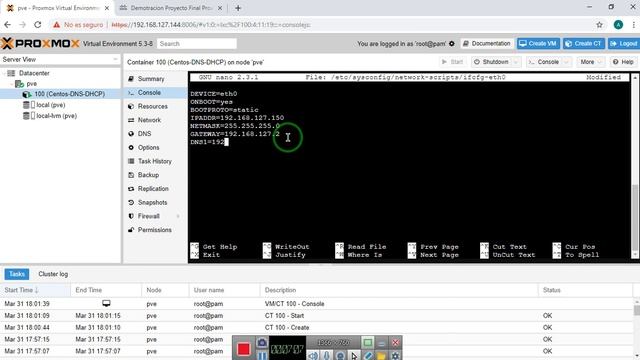Click the Create CT button

coord(584,44)
